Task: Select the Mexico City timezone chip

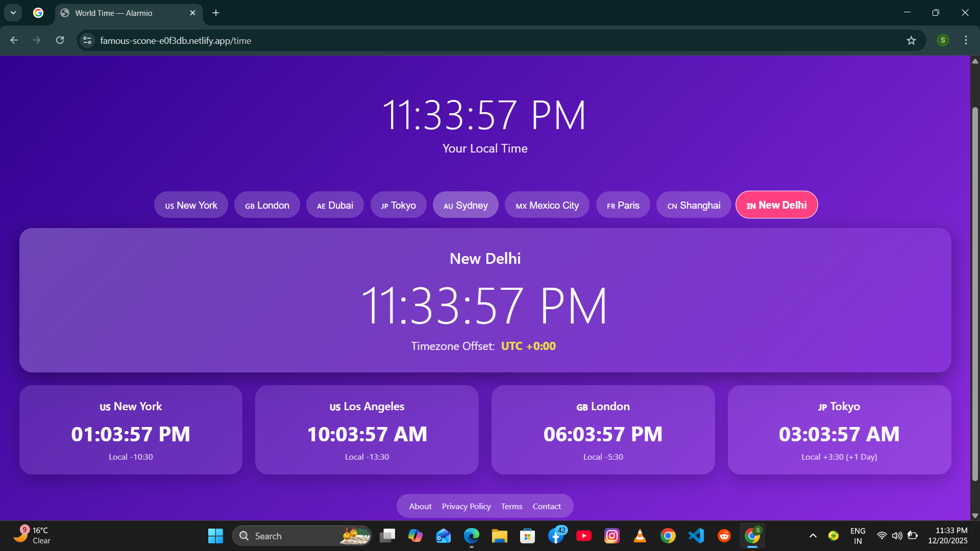Action: pos(547,205)
